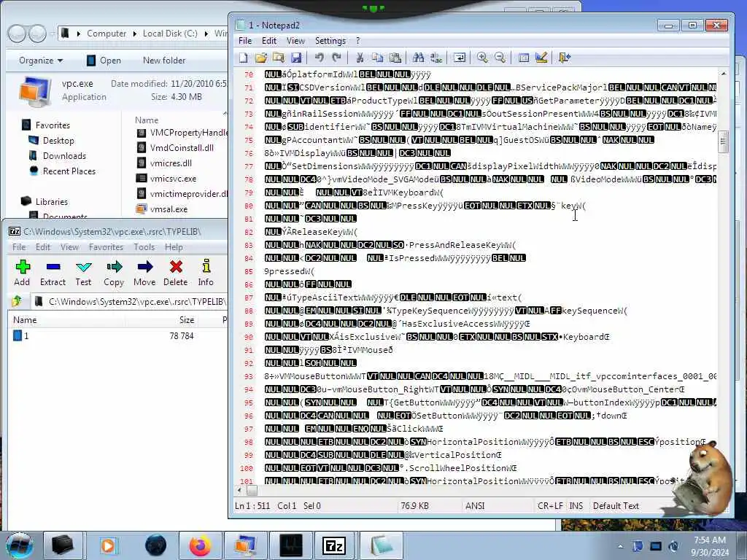Viewport: 747px width, 560px height.
Task: Click Organize dropdown in Explorer
Action: 41,61
